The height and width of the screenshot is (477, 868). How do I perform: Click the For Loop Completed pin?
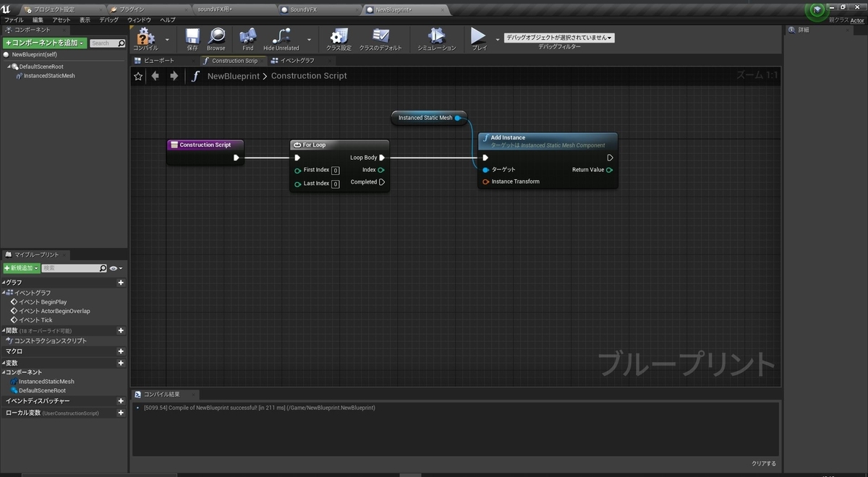(382, 182)
